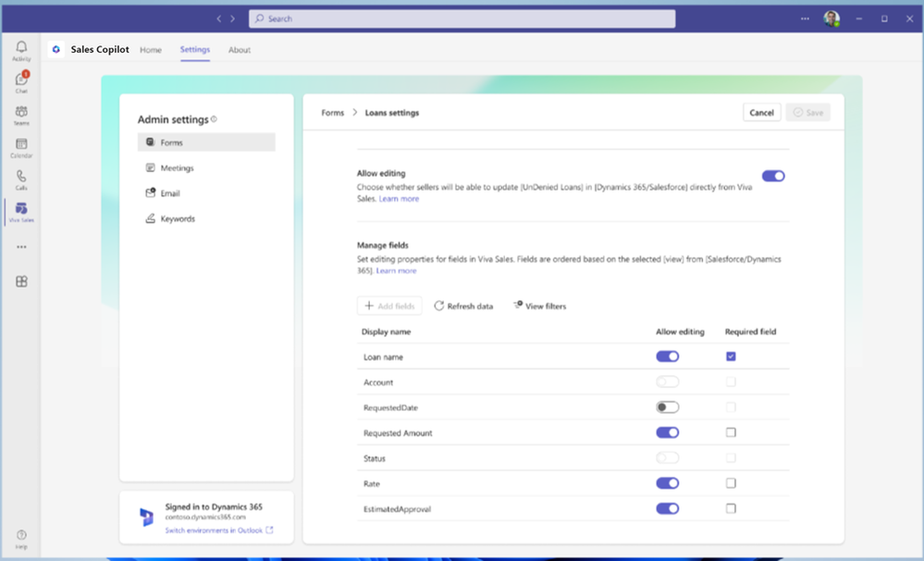This screenshot has width=924, height=561.
Task: Click the Required field column header
Action: [750, 331]
